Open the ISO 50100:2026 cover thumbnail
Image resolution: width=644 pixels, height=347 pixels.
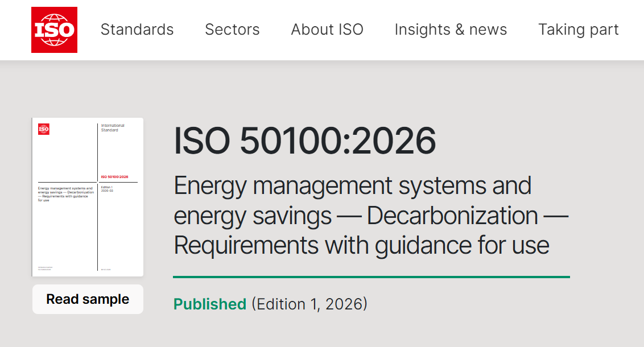pyautogui.click(x=88, y=197)
